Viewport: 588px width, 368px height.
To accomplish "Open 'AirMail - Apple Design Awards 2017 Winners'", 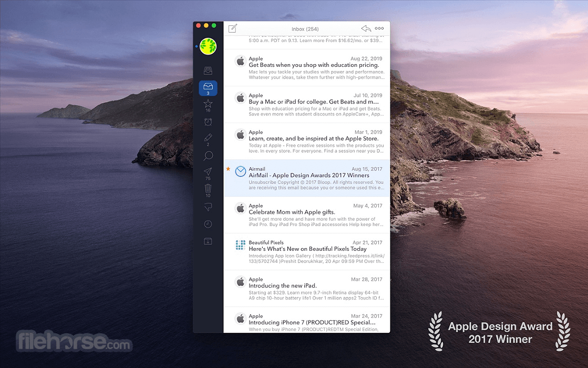I will click(x=307, y=178).
